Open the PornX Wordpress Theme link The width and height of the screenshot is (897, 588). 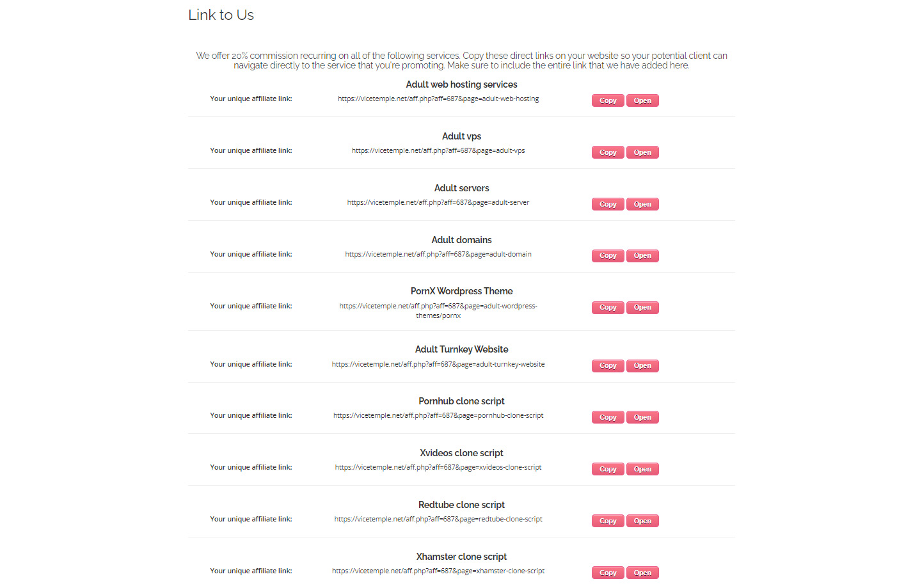642,308
